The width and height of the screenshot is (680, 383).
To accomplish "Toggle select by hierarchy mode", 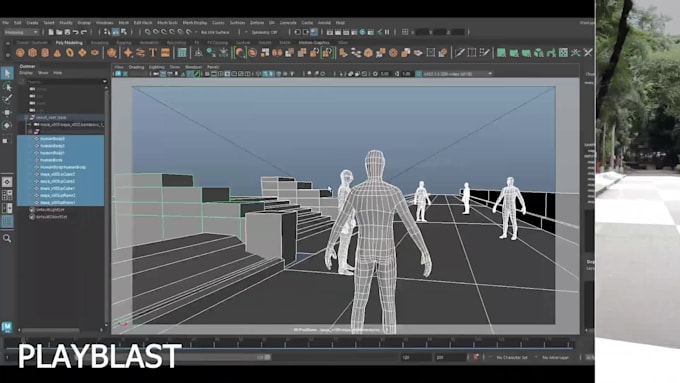I will 107,32.
